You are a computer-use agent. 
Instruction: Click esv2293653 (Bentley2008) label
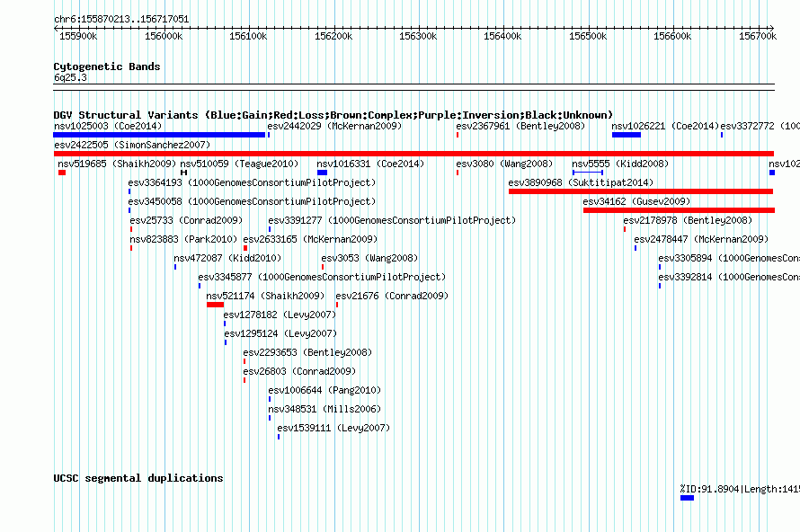click(x=307, y=352)
